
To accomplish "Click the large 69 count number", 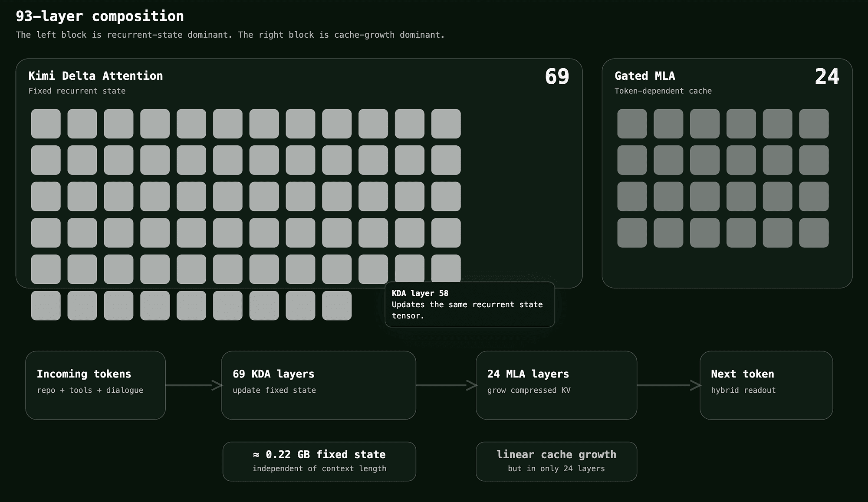I will click(x=557, y=76).
